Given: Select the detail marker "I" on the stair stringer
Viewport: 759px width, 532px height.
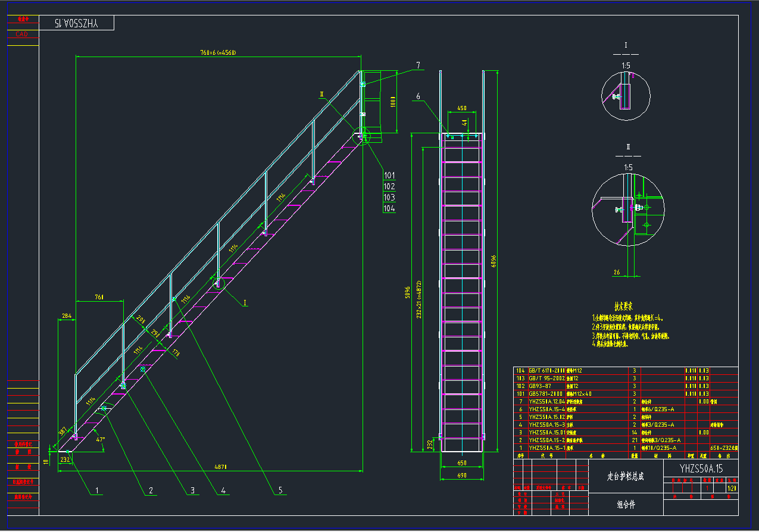Looking at the screenshot, I should [245, 302].
